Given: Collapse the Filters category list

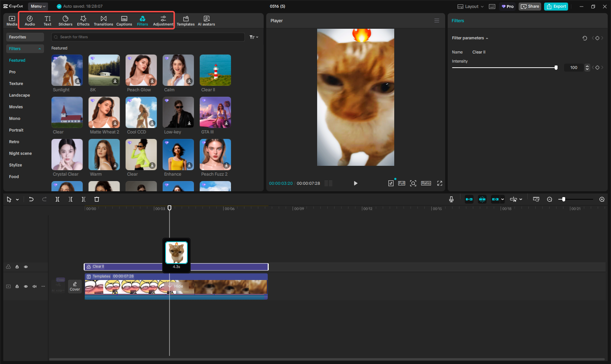Looking at the screenshot, I should 39,49.
